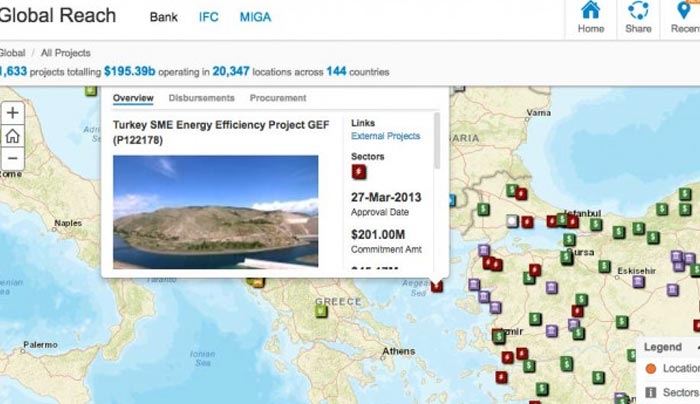Open the External Projects link
The height and width of the screenshot is (404, 700).
(385, 136)
